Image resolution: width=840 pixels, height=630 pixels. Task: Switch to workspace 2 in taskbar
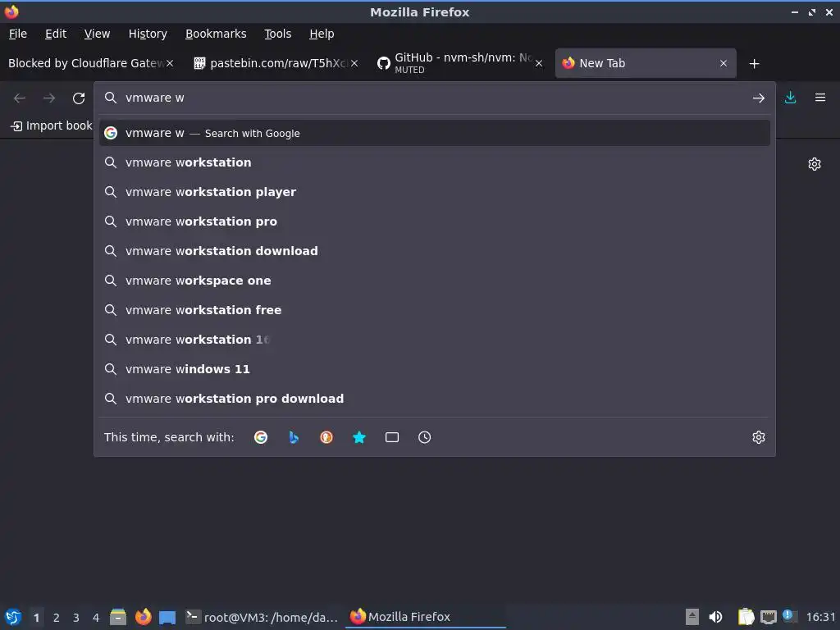point(57,618)
